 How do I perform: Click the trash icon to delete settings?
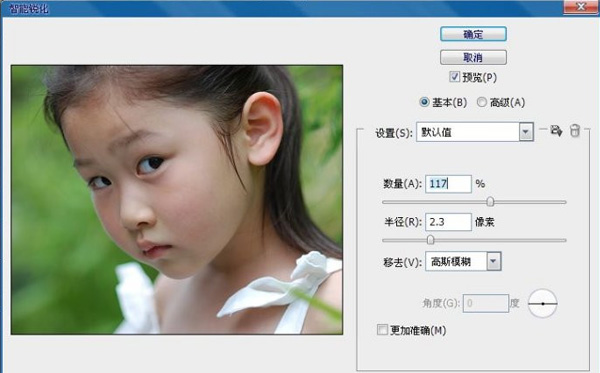[575, 130]
